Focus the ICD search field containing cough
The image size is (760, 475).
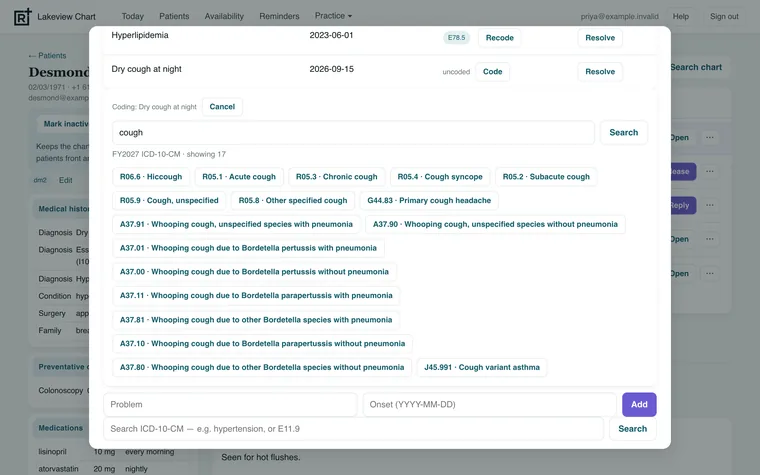coord(353,132)
